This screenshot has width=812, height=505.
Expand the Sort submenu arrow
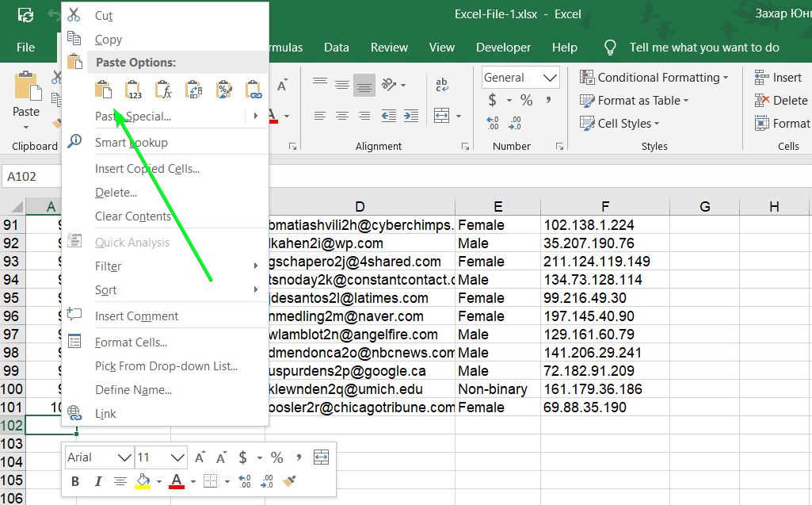tap(256, 290)
